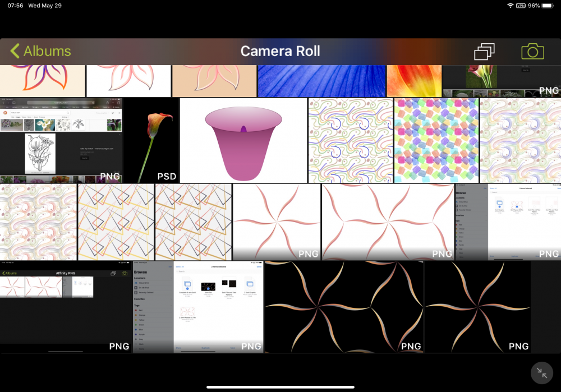Tap the Wi-Fi status icon
The image size is (561, 392).
pyautogui.click(x=510, y=6)
